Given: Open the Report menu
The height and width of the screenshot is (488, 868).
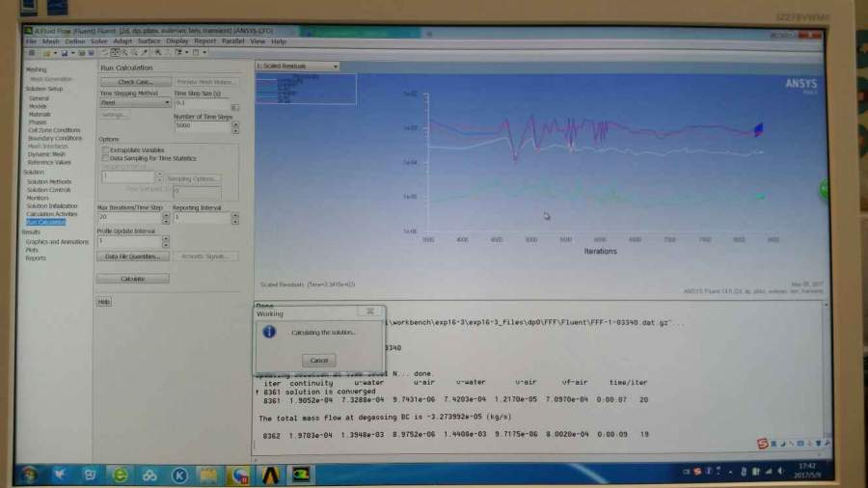Looking at the screenshot, I should 204,41.
